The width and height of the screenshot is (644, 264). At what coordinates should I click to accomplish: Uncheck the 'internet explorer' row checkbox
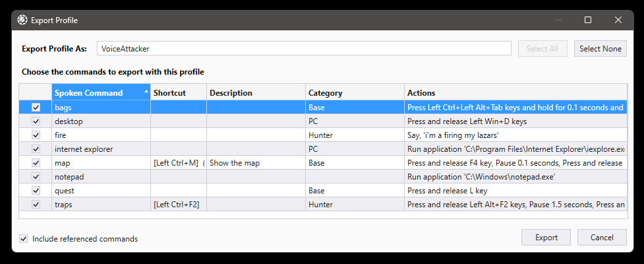pyautogui.click(x=36, y=149)
